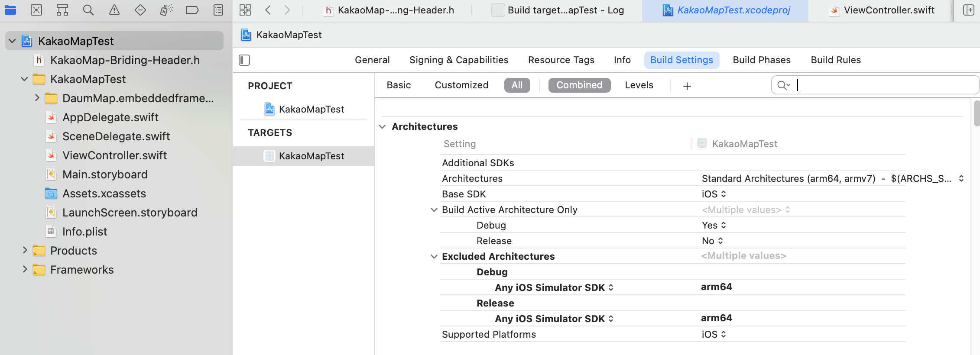Collapse Build Active Architecture Only setting
Image resolution: width=980 pixels, height=355 pixels.
tap(434, 210)
